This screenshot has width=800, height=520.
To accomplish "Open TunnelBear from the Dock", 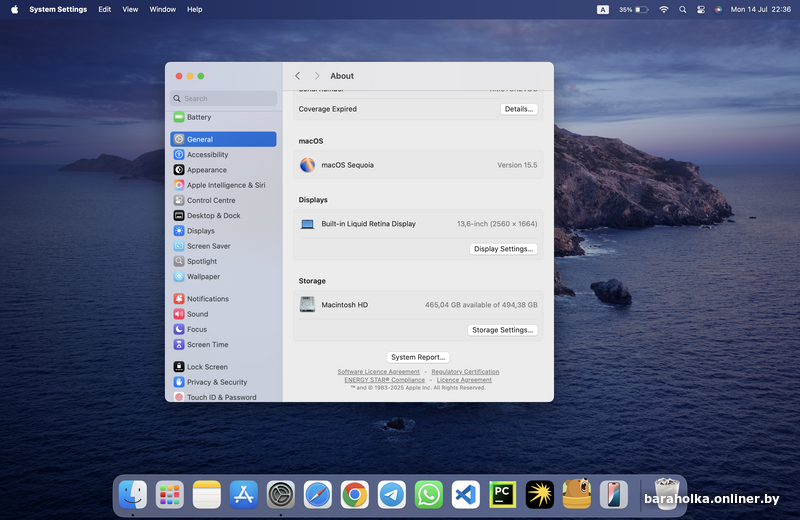I will 577,494.
